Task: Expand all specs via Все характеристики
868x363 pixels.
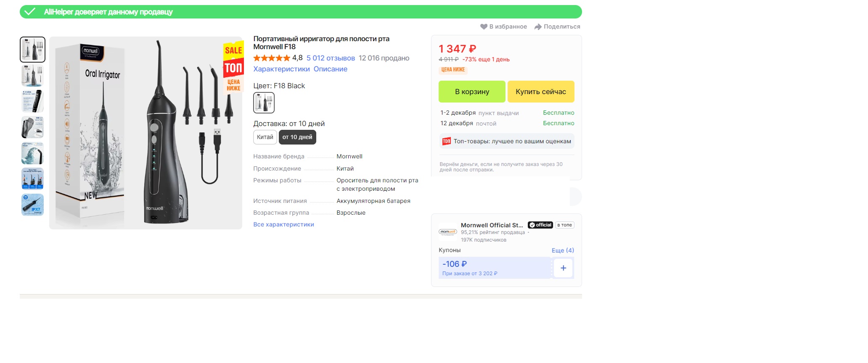Action: click(283, 224)
